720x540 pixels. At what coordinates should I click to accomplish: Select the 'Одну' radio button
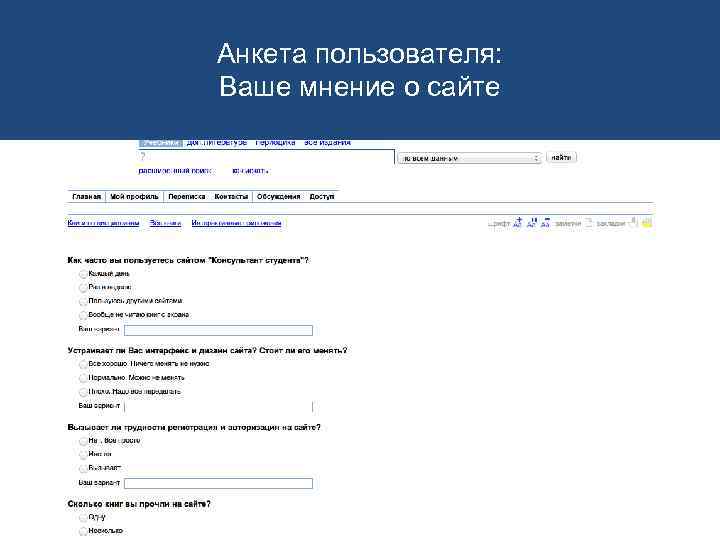click(x=83, y=518)
